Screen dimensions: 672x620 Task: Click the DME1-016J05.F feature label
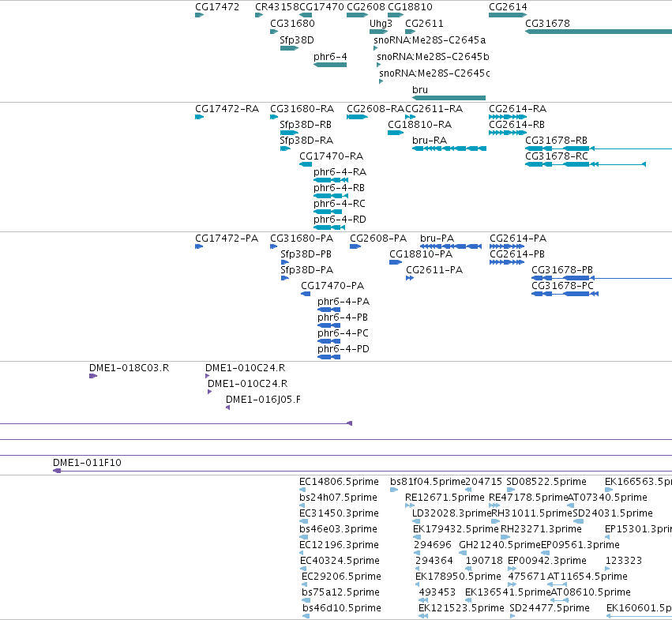click(263, 400)
